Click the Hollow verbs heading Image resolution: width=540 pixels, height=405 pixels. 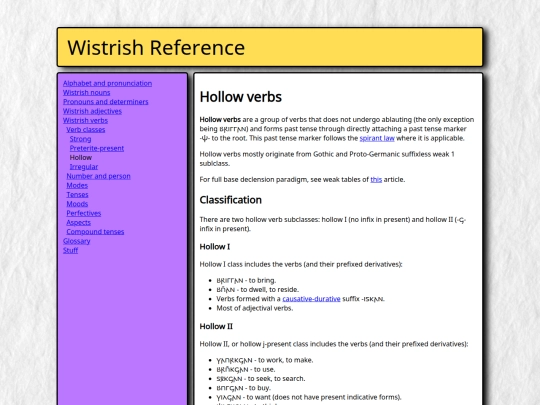(241, 97)
